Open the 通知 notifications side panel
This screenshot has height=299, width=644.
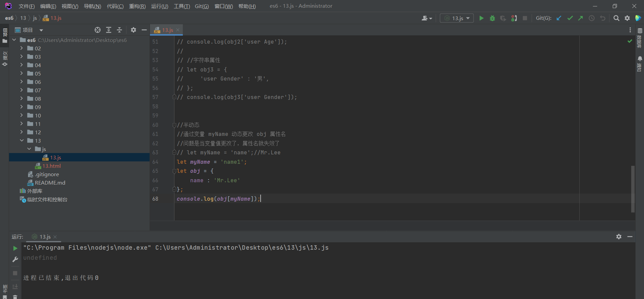(640, 64)
